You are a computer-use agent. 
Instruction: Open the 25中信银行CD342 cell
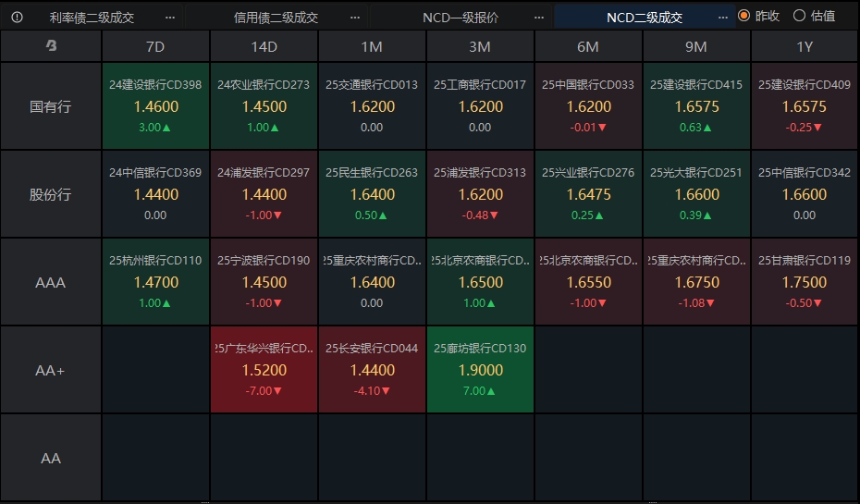[x=805, y=193]
